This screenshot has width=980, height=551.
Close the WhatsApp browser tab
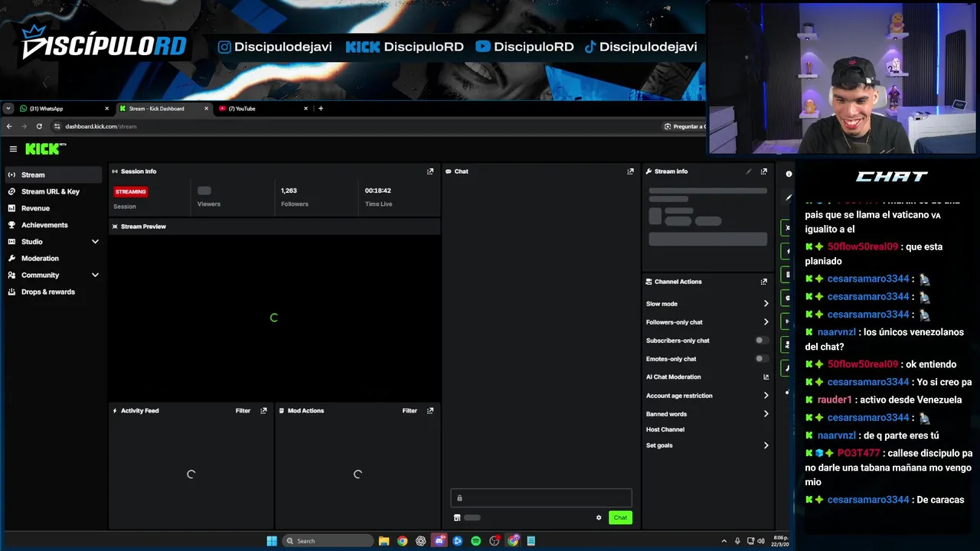click(x=107, y=109)
